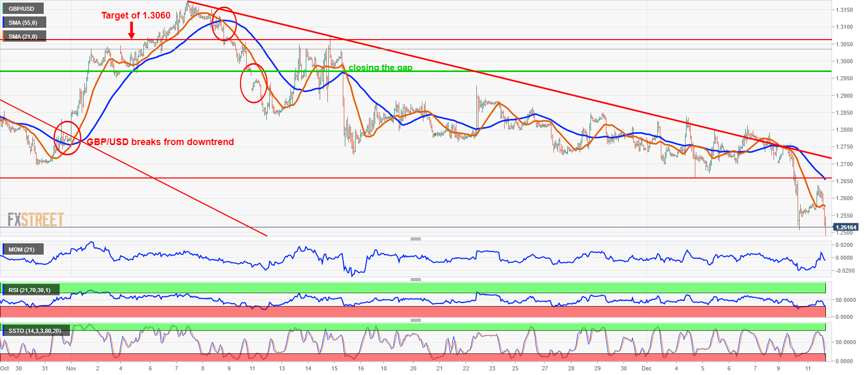Click the resize handle above the SSTO panel
Screen dimensions: 868x375
(415, 320)
